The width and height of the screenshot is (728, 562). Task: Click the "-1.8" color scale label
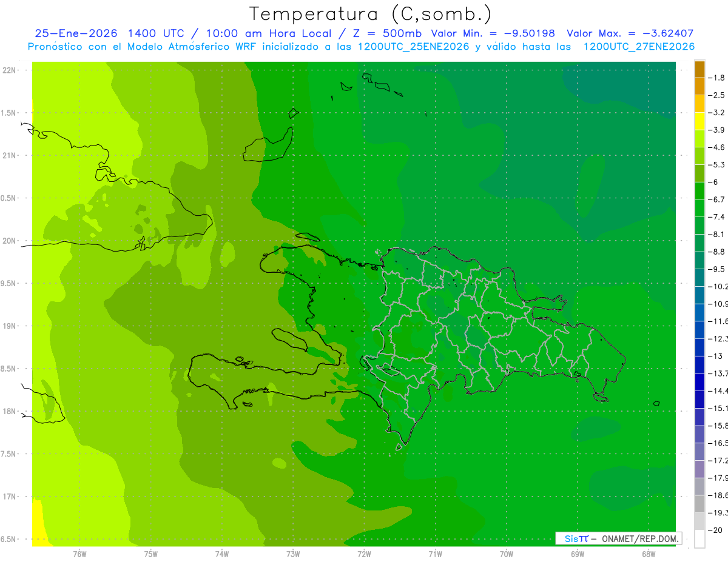click(717, 78)
